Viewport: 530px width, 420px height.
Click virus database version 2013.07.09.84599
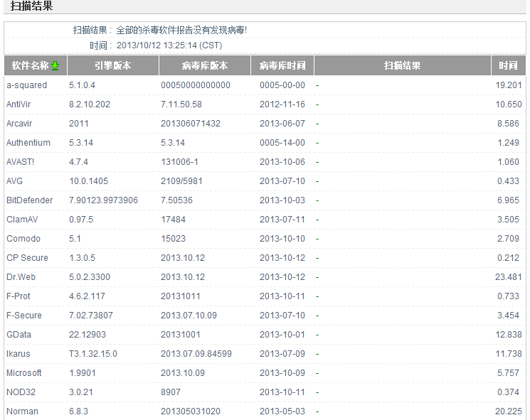coord(196,354)
